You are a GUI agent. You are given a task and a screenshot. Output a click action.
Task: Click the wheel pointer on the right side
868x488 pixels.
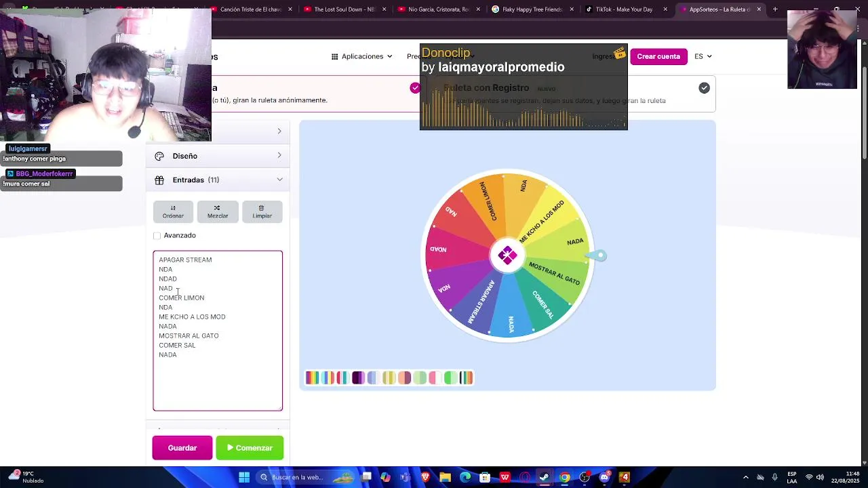click(596, 256)
